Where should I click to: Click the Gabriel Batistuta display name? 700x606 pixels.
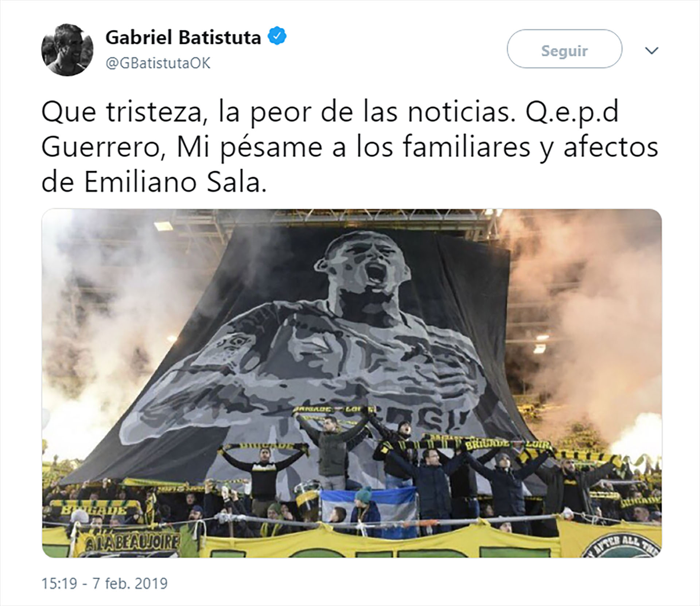point(183,38)
